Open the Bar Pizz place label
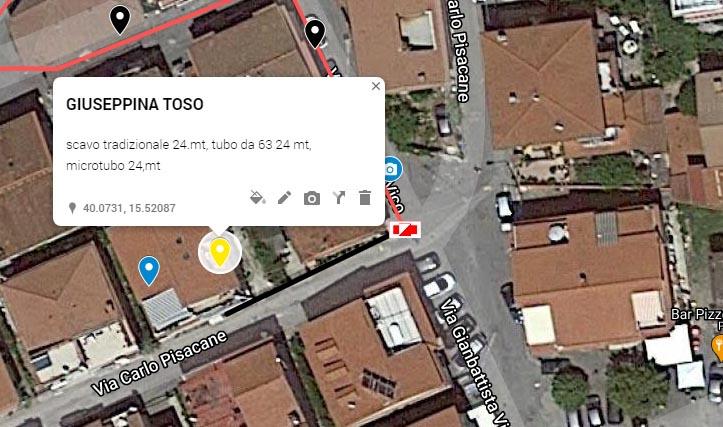 [x=696, y=315]
